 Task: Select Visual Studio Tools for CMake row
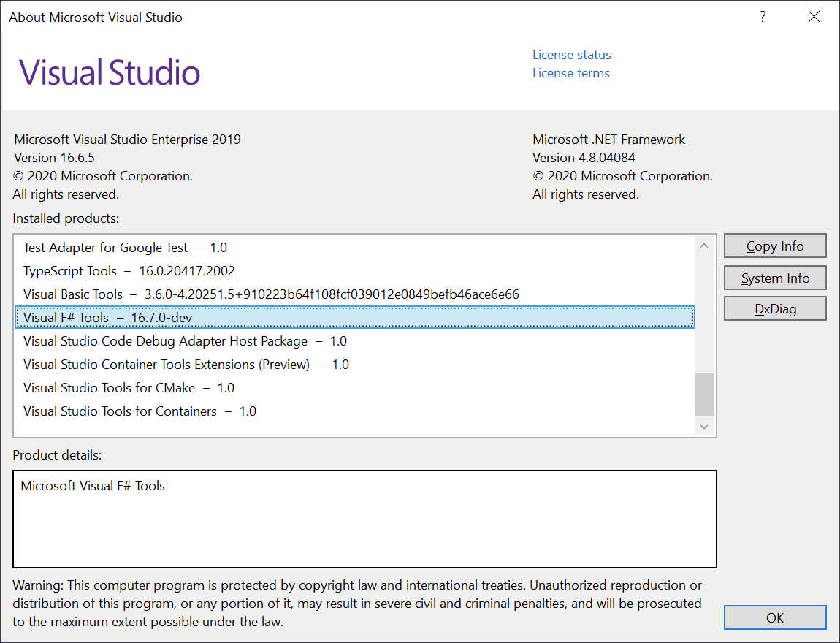355,387
